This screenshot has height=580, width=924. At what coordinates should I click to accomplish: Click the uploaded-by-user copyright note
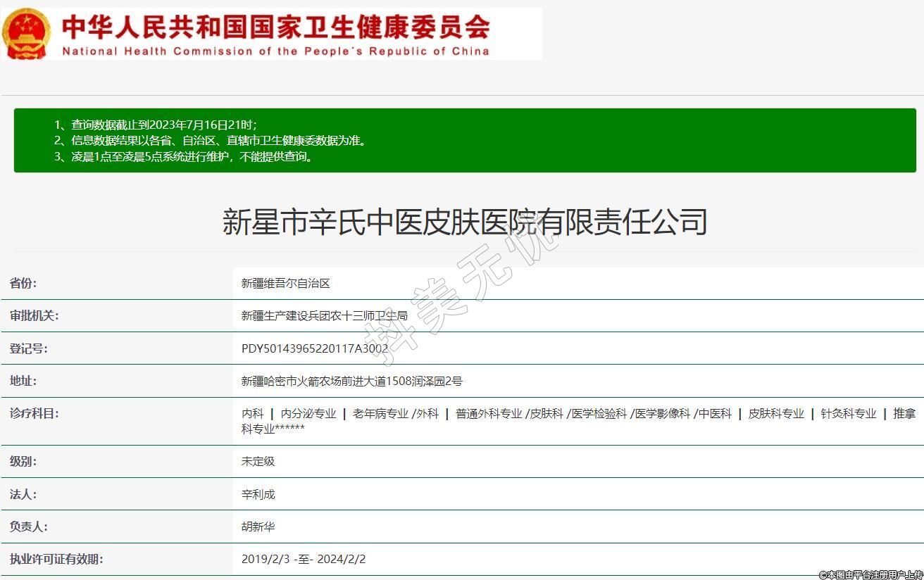click(x=870, y=574)
